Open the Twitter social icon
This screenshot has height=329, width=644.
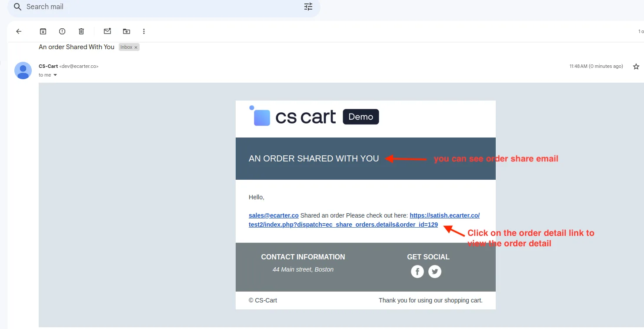click(435, 272)
